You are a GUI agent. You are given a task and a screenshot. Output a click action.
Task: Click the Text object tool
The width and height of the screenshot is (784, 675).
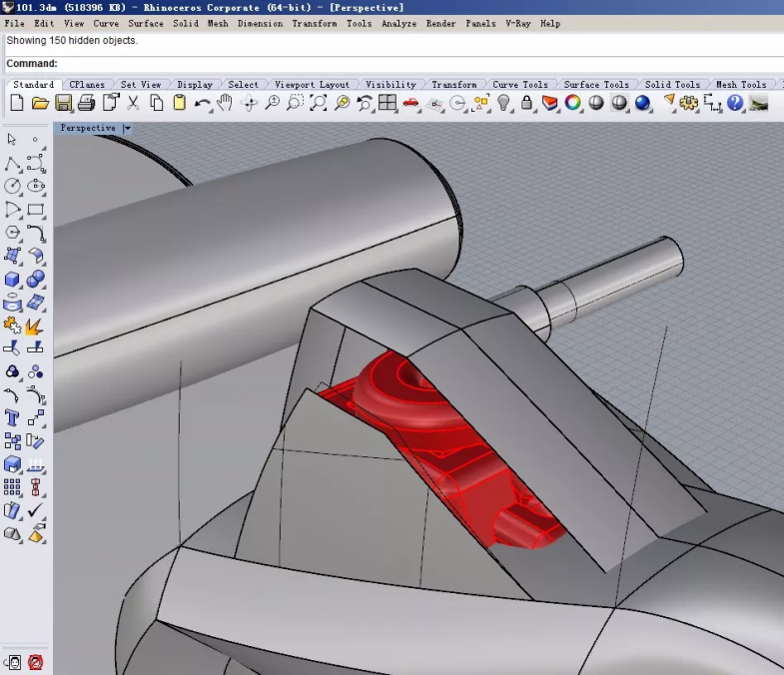click(13, 417)
